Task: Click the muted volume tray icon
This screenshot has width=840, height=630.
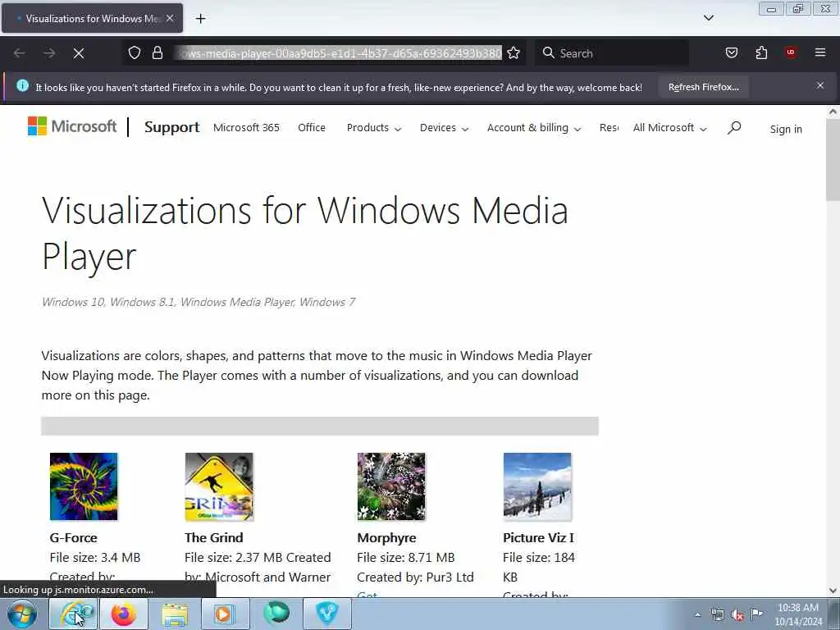Action: click(x=737, y=614)
